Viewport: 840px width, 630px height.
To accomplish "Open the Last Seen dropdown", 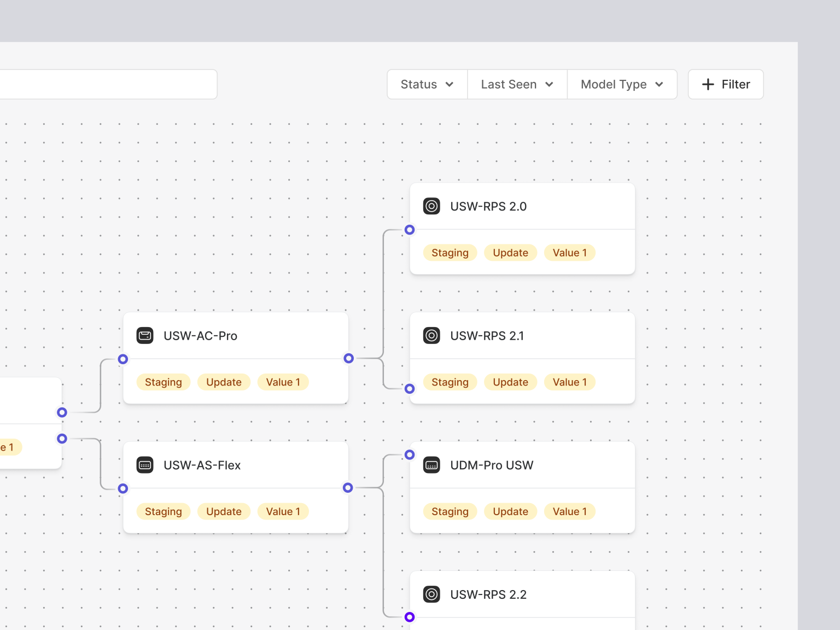I will pos(516,84).
